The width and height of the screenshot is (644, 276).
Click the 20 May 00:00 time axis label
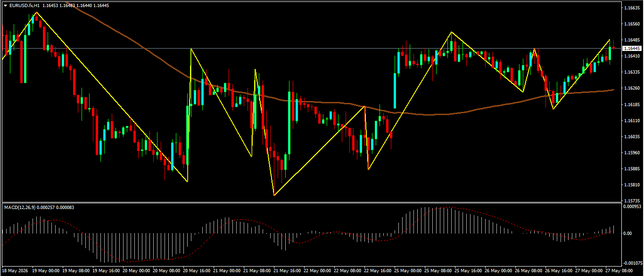coord(137,271)
